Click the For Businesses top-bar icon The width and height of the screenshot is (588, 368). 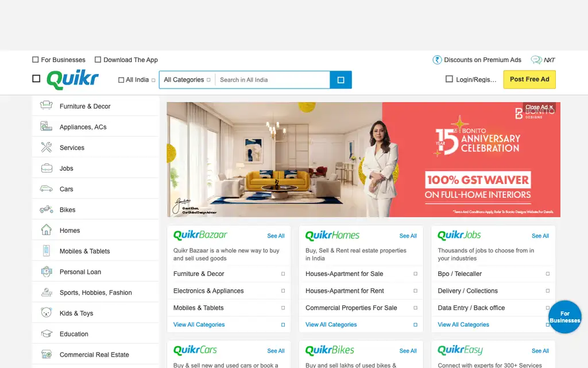(35, 59)
